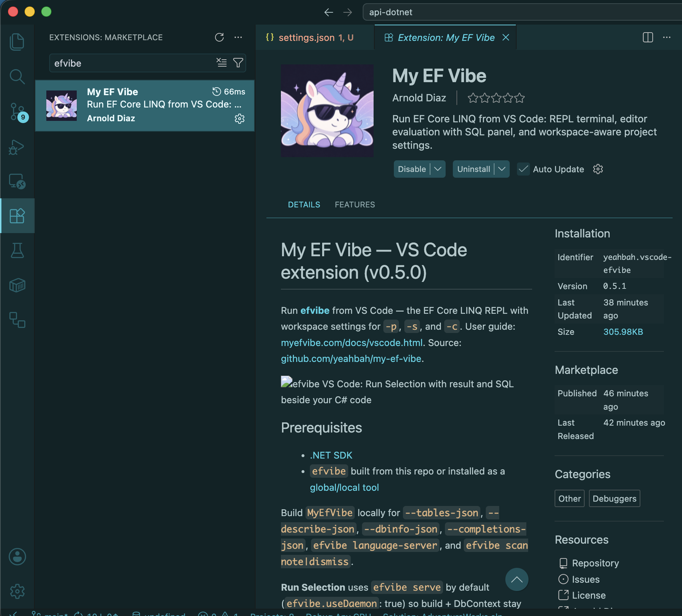Open the Explorer view in activity bar
Image resolution: width=682 pixels, height=616 pixels.
(17, 42)
